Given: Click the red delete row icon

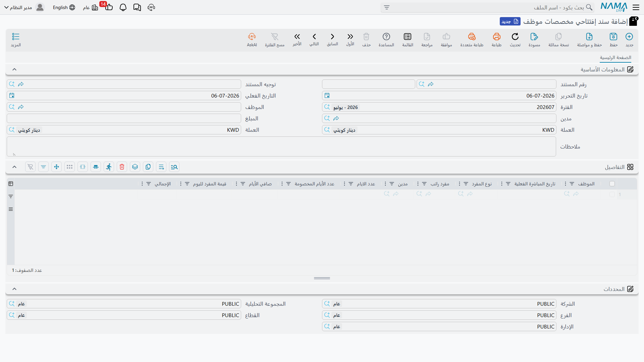Looking at the screenshot, I should pos(122,167).
